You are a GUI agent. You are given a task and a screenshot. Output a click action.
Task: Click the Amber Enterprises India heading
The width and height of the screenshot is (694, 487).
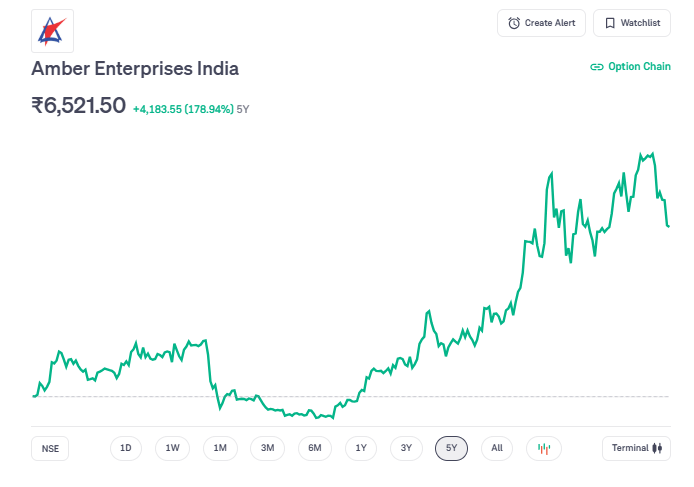point(135,69)
